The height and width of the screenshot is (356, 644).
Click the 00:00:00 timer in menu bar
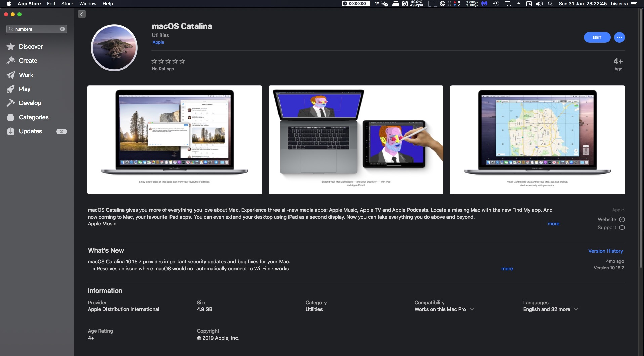(356, 4)
